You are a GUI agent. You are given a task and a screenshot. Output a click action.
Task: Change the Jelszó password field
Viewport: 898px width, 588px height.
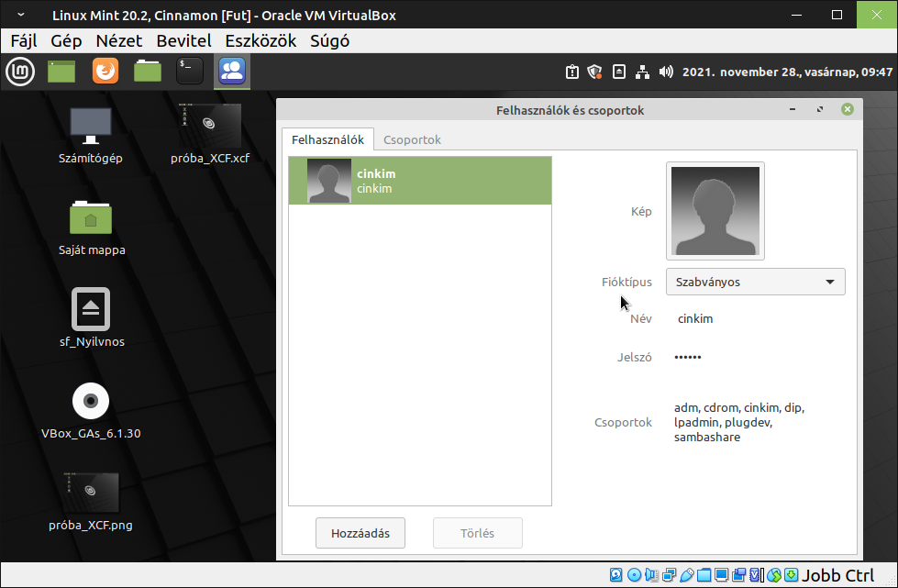(x=688, y=357)
